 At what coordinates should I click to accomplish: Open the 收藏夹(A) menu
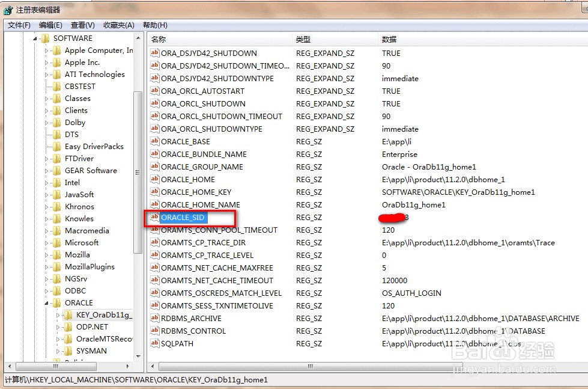point(119,25)
